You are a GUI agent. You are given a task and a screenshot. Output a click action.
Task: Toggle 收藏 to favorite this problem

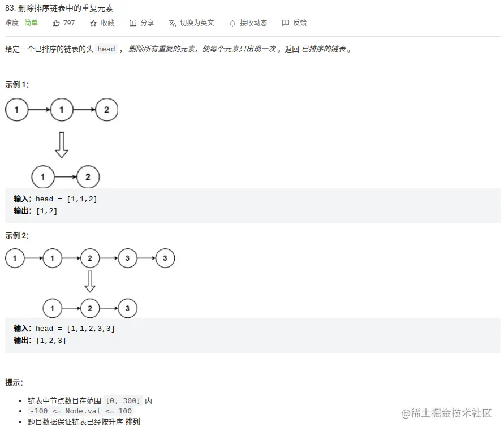pyautogui.click(x=107, y=23)
